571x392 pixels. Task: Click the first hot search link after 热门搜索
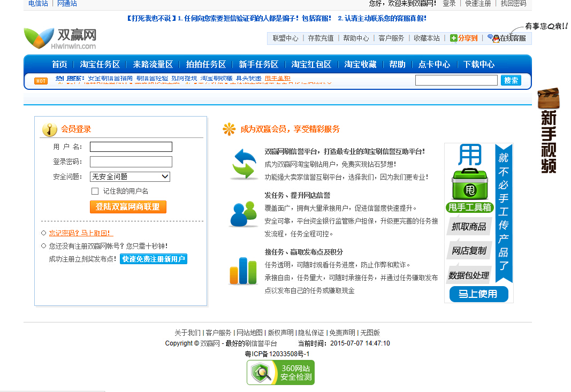point(110,78)
